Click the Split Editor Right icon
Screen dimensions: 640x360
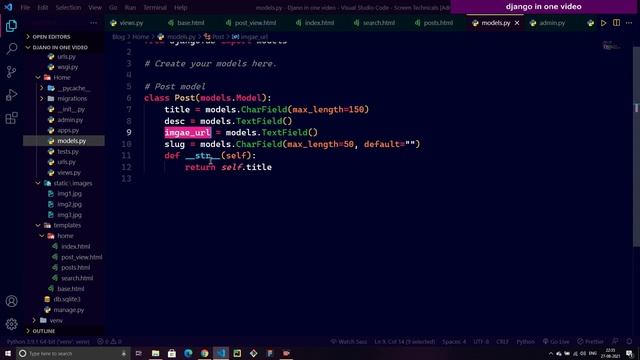[x=616, y=23]
